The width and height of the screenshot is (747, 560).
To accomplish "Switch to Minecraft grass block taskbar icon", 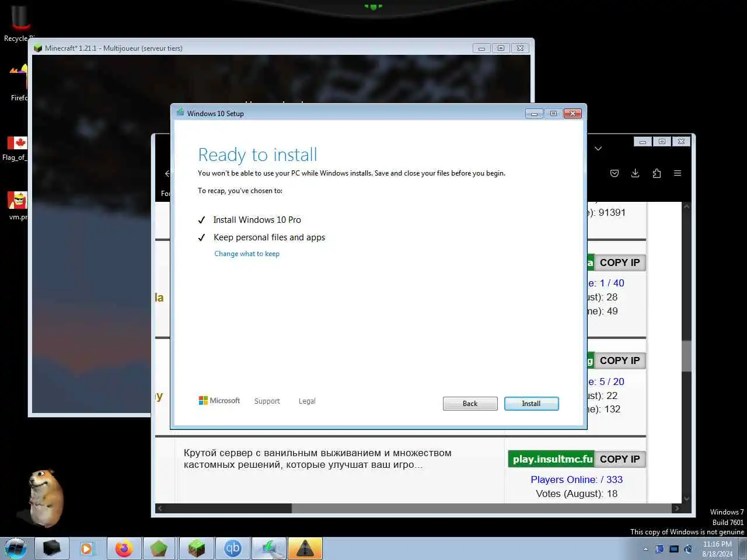I will [196, 549].
